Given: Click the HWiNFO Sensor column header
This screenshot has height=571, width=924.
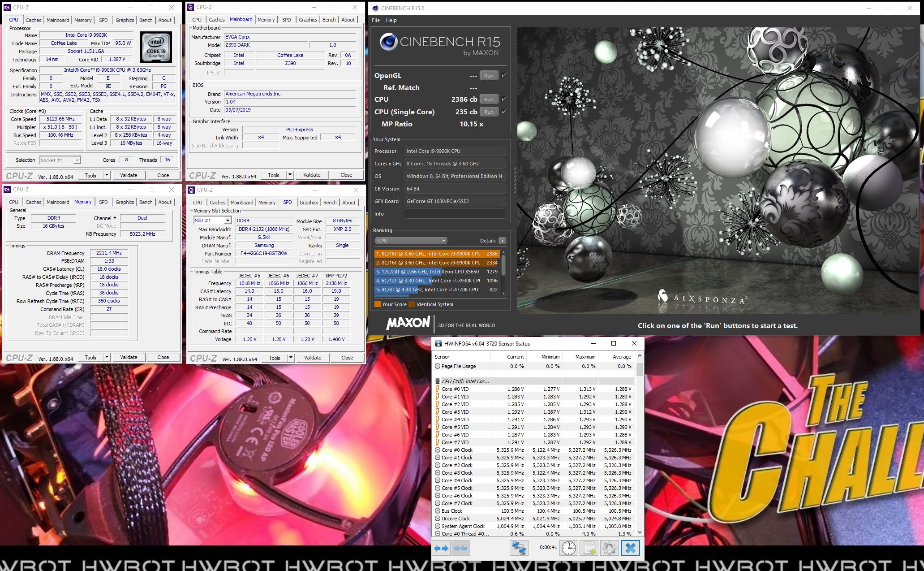Looking at the screenshot, I should point(462,357).
